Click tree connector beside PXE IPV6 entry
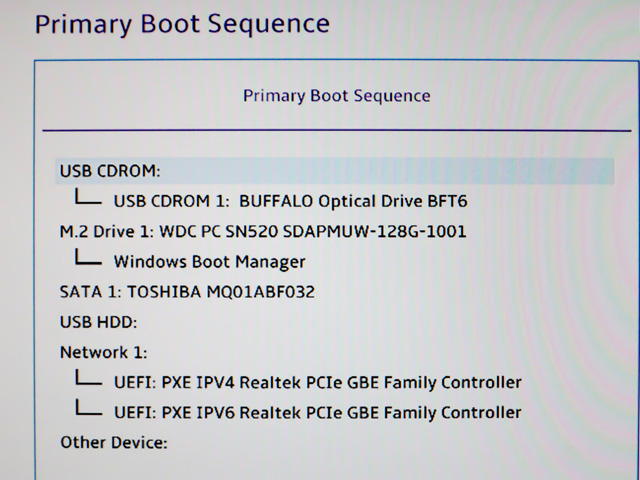 [88, 409]
